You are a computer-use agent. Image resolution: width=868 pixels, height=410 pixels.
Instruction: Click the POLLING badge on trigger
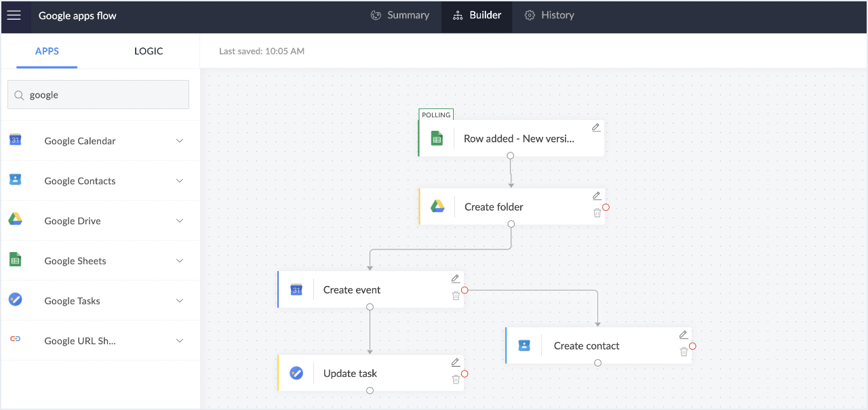pos(436,115)
